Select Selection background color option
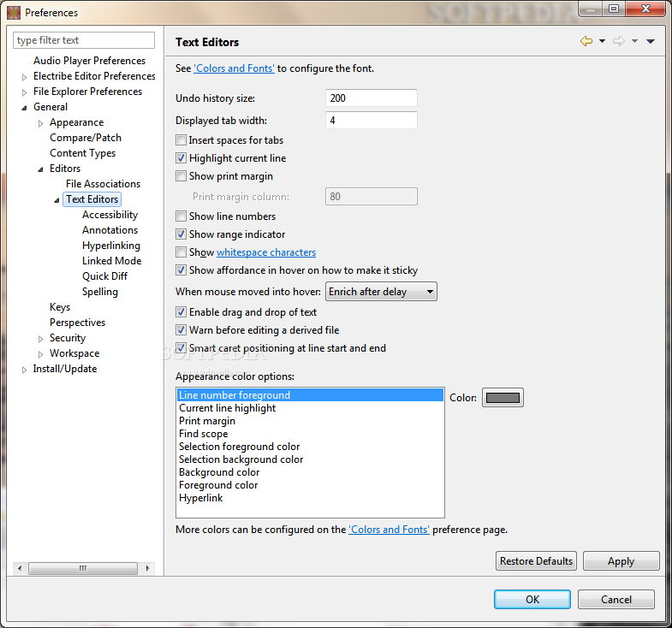 [310, 459]
